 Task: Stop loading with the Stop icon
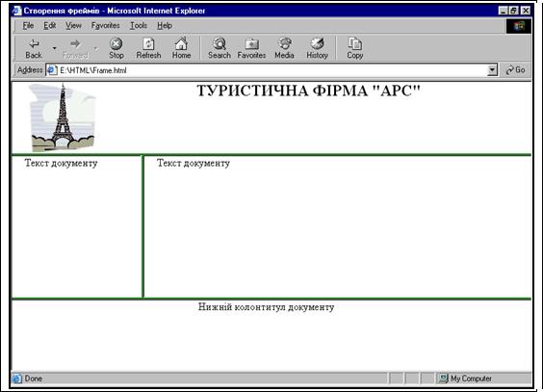click(x=116, y=48)
